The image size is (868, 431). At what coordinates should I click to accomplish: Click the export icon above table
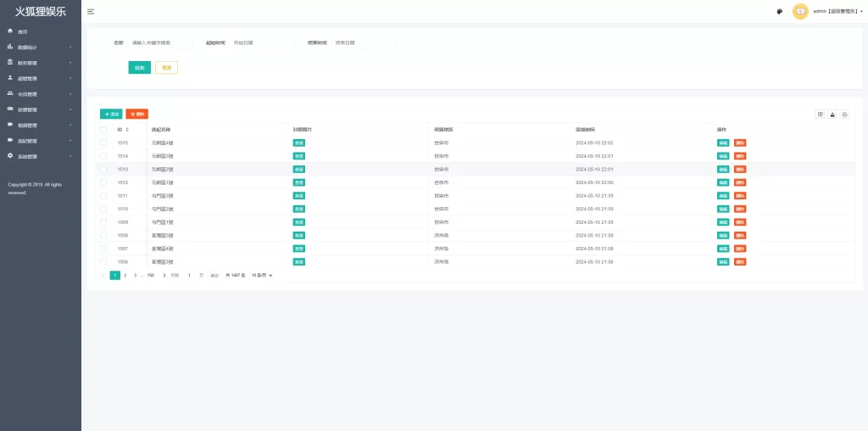[832, 115]
